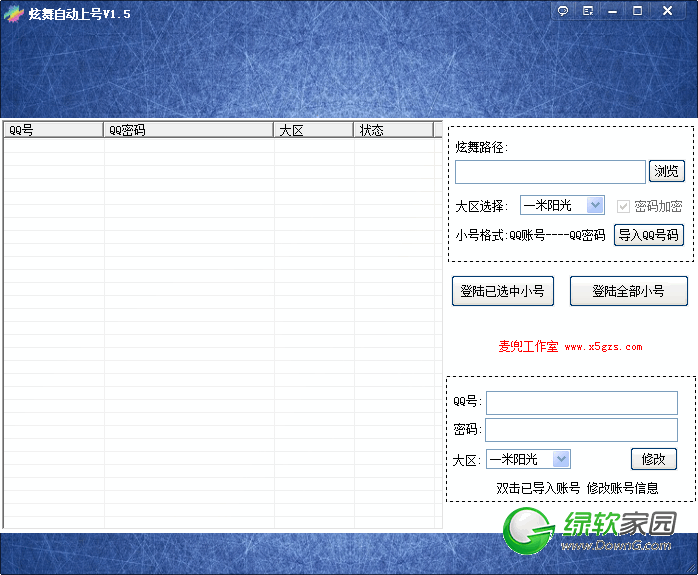Click the 大区 column header
The image size is (698, 575).
click(x=313, y=130)
